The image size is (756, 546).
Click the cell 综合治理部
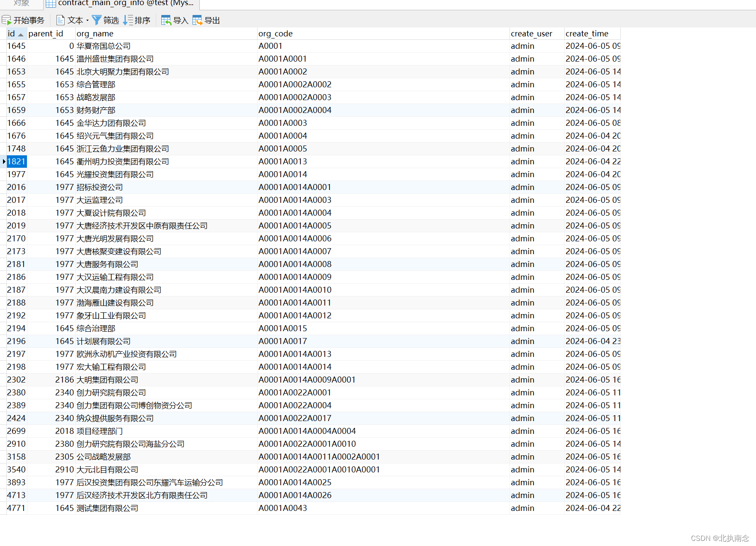click(166, 329)
